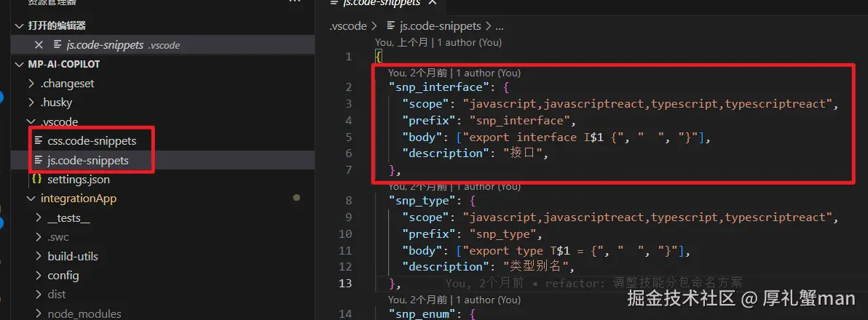The height and width of the screenshot is (320, 868).
Task: Collapse the MP-AI-COPILOT project section
Action: point(20,64)
